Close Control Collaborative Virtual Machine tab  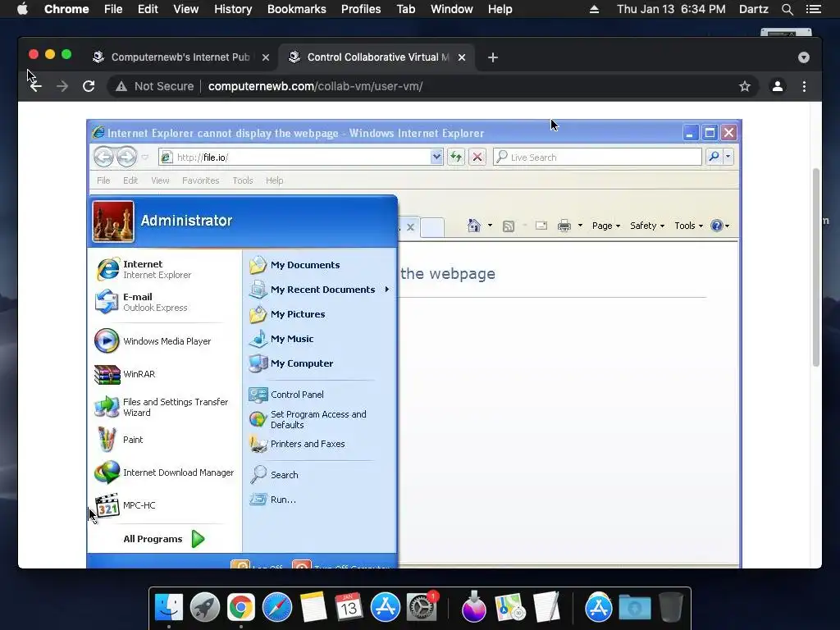coord(462,57)
